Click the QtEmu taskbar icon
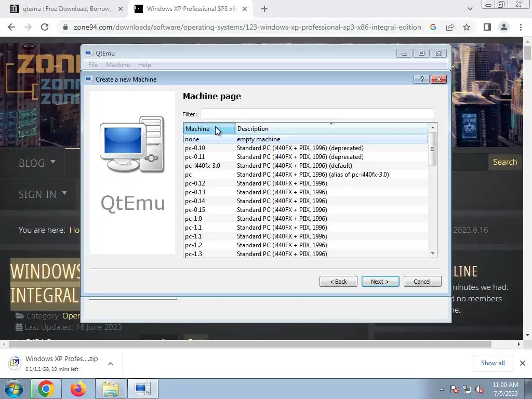This screenshot has width=532, height=399. pyautogui.click(x=142, y=389)
